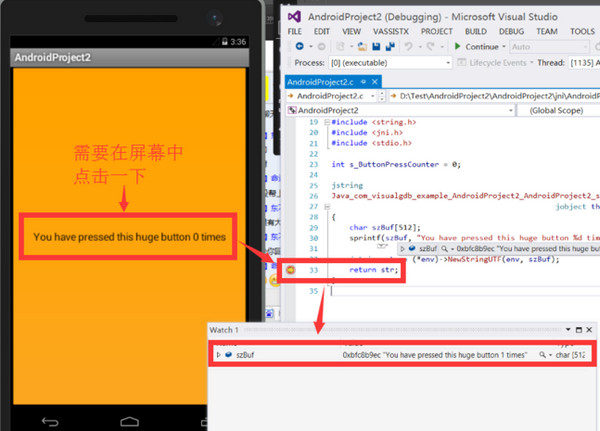The height and width of the screenshot is (431, 600).
Task: Open the FILE menu
Action: [295, 31]
